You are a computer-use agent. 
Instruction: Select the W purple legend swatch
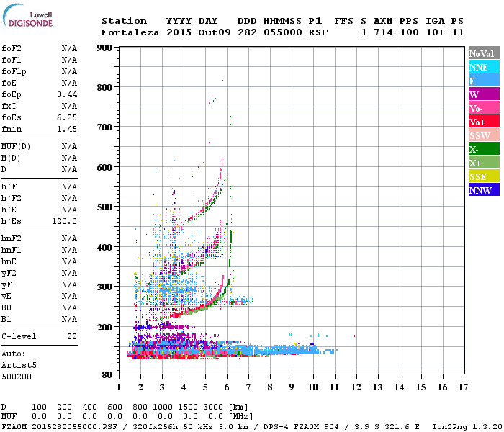coord(484,94)
